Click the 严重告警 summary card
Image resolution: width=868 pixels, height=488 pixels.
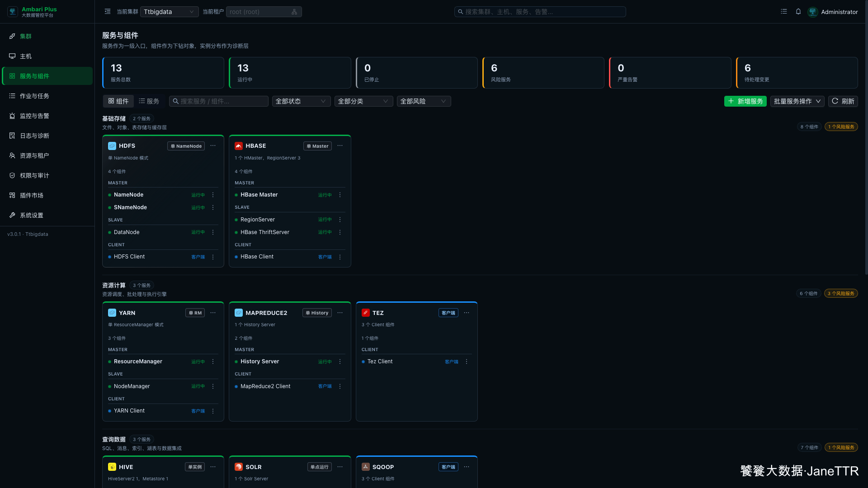click(x=670, y=73)
